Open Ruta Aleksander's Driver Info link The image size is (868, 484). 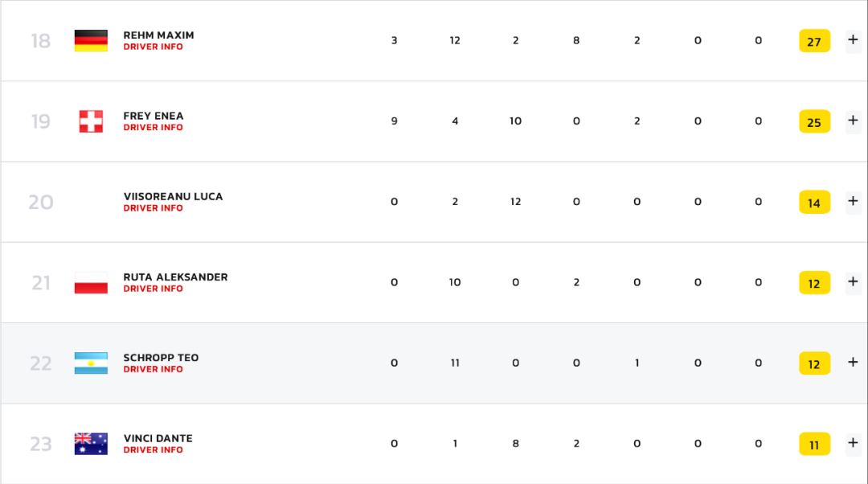point(153,289)
